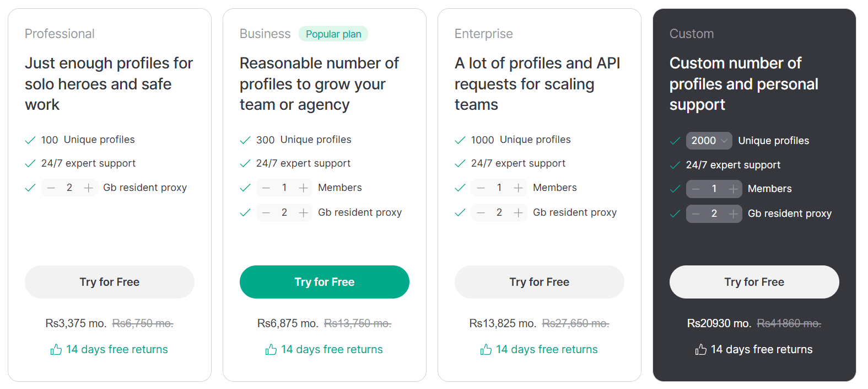Select the Popular plan badge
The width and height of the screenshot is (868, 389).
[x=333, y=34]
